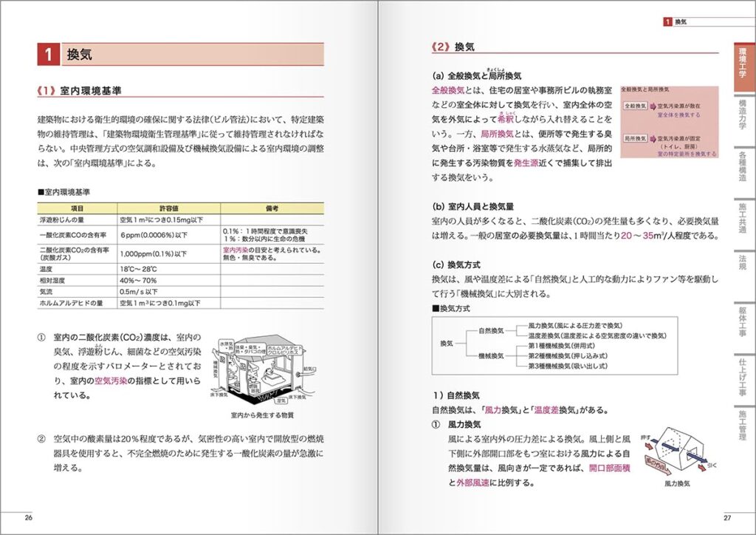This screenshot has width=756, height=535.
Task: Click the table cell 一酸化炭素COの含有率
Action: click(x=77, y=235)
